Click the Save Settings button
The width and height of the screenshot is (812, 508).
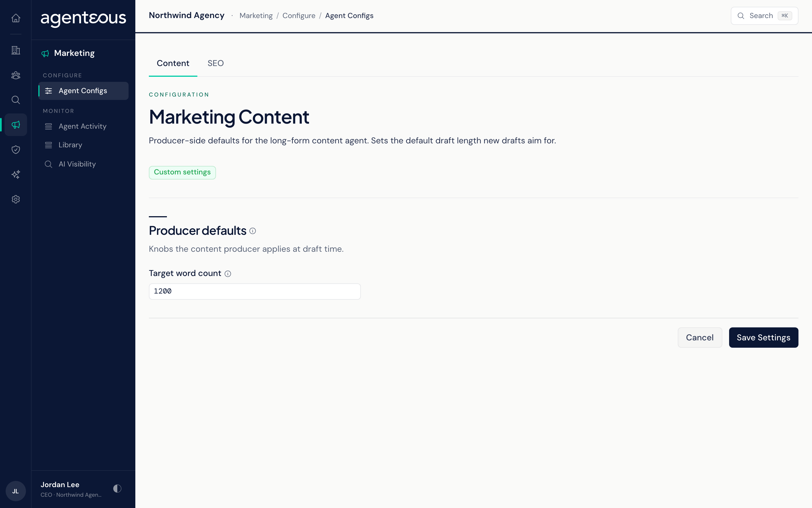[x=763, y=337]
